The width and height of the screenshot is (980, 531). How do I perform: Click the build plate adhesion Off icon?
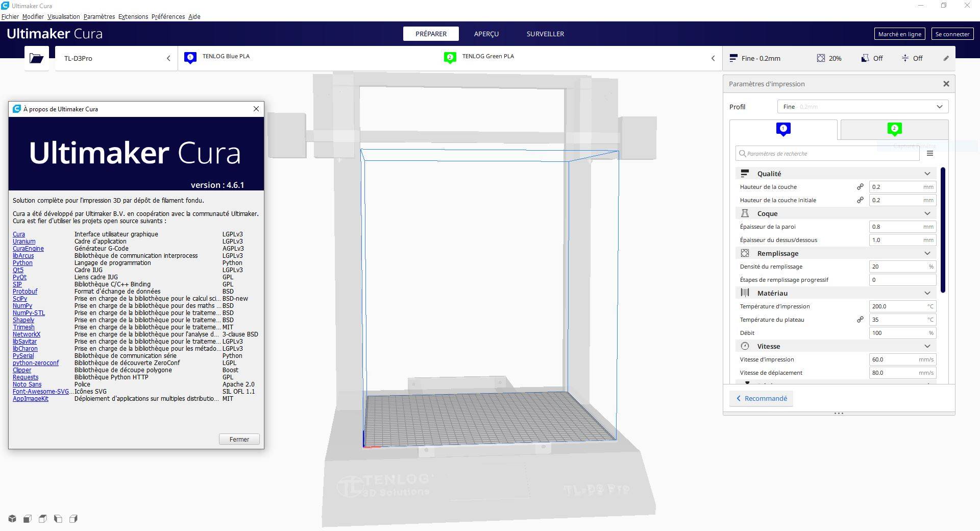tap(905, 58)
